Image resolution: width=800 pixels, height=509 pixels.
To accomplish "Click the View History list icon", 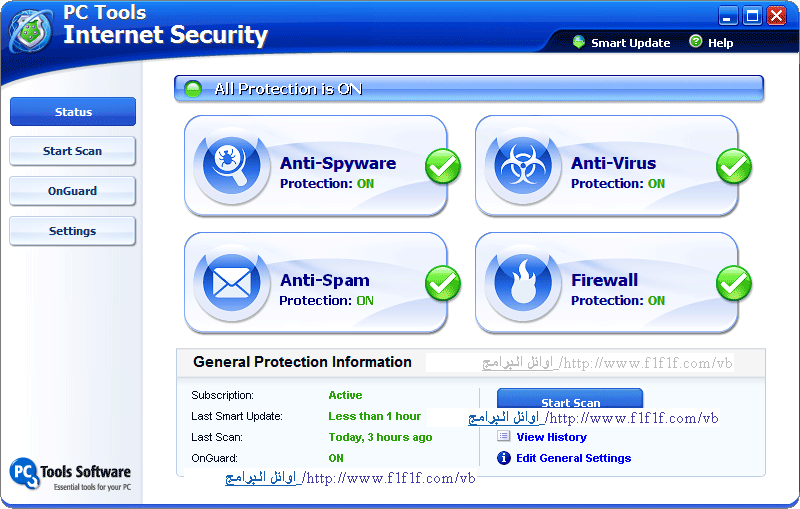I will click(x=504, y=437).
